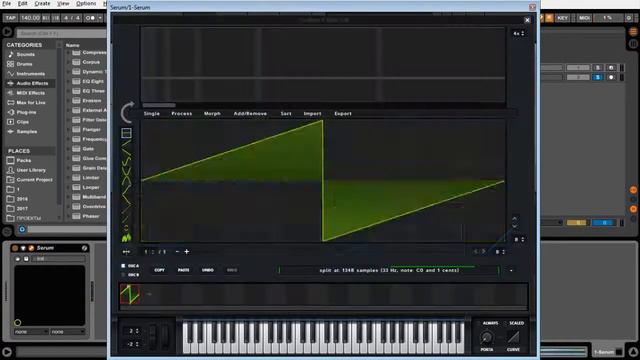Select Audio Effects category

click(32, 83)
